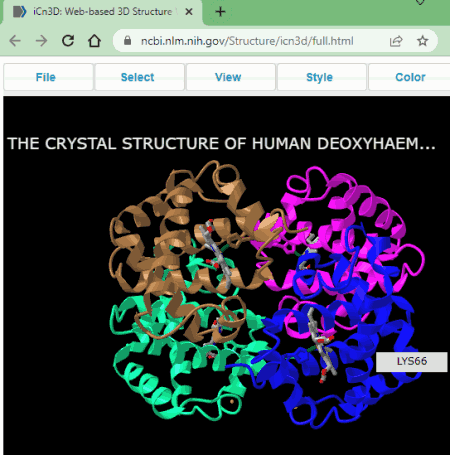Go forward using the browser forward arrow
Image resolution: width=450 pixels, height=455 pixels.
click(42, 41)
